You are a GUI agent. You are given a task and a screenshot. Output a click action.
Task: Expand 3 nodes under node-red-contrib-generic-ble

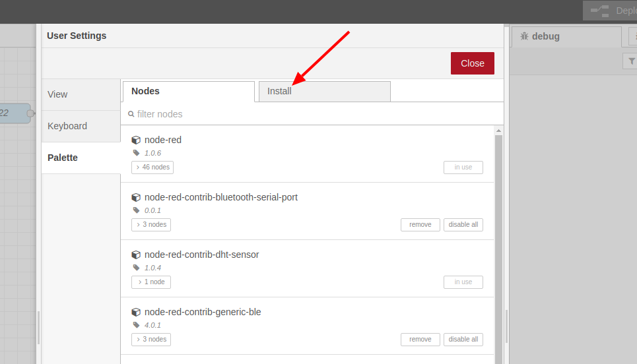[x=151, y=339]
